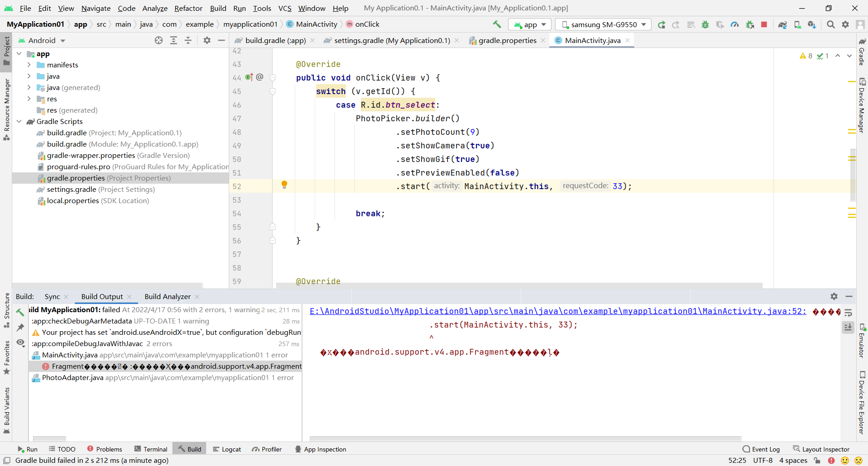The height and width of the screenshot is (466, 868).
Task: Click the Make Project hammer icon
Action: point(497,24)
